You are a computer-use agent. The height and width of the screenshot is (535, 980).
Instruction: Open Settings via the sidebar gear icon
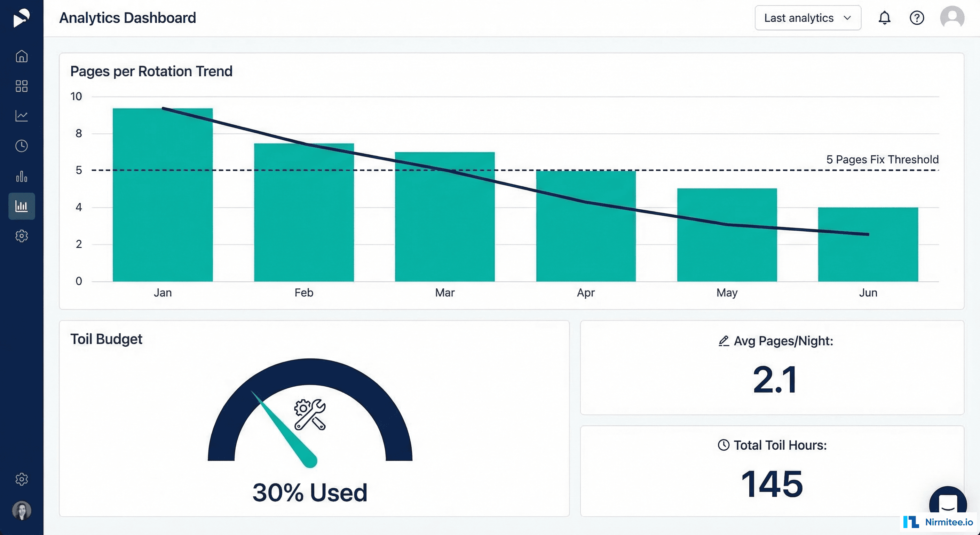[22, 236]
